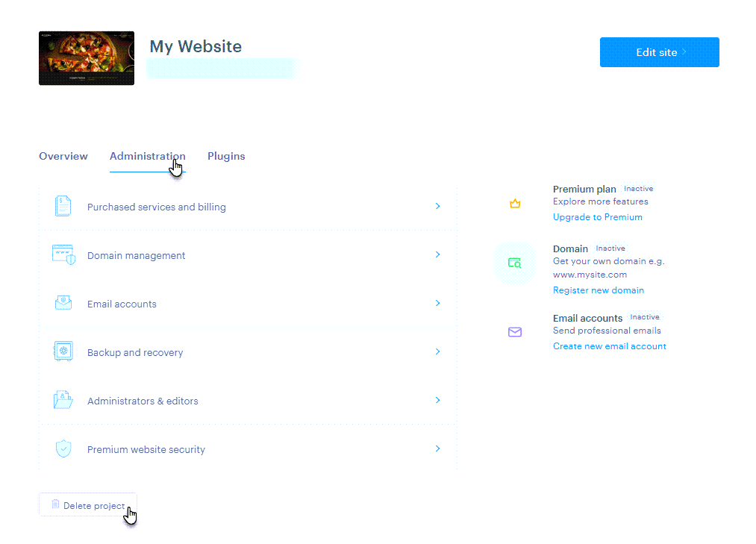Screen dimensions: 756x544
Task: Expand the Backup and recovery chevron
Action: point(438,351)
